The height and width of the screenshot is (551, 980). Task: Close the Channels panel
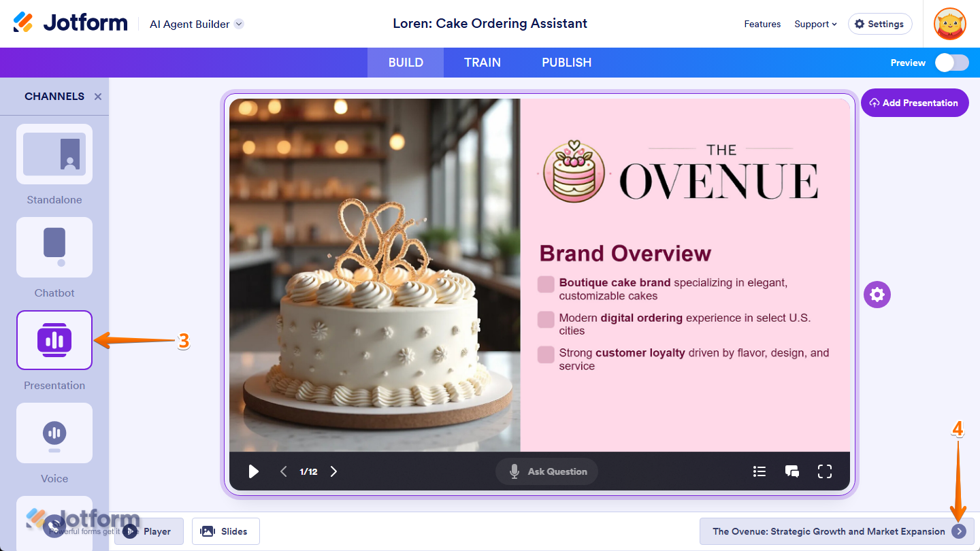[x=98, y=97]
